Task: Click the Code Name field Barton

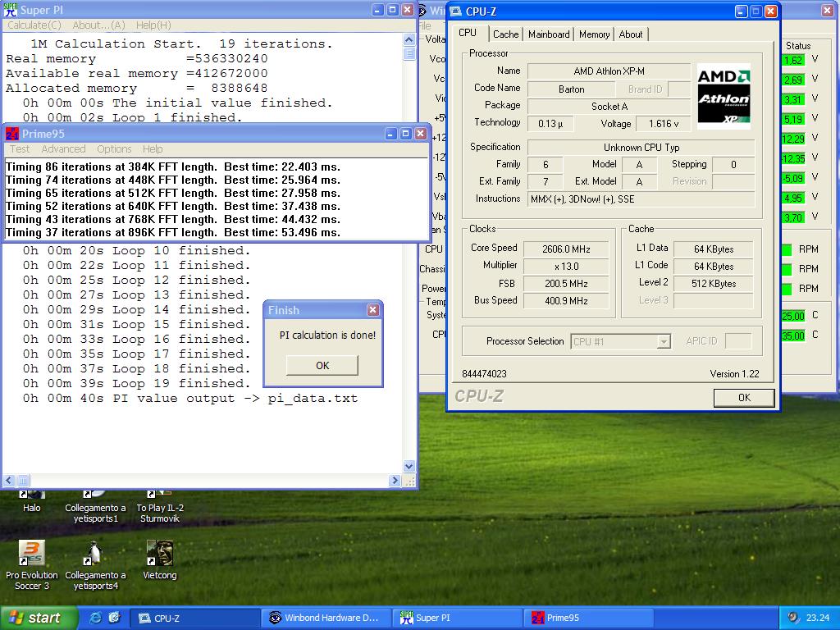Action: tap(571, 89)
